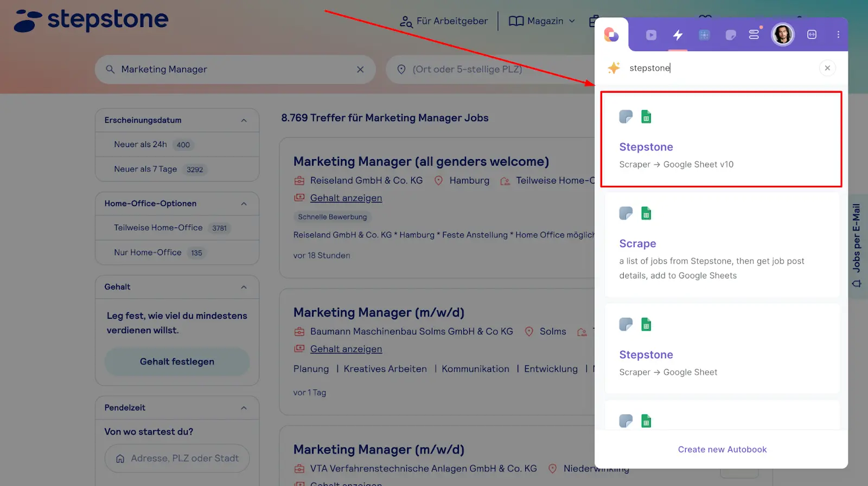Open Stepstone Scraper Google Sheet autobook without version

point(722,349)
